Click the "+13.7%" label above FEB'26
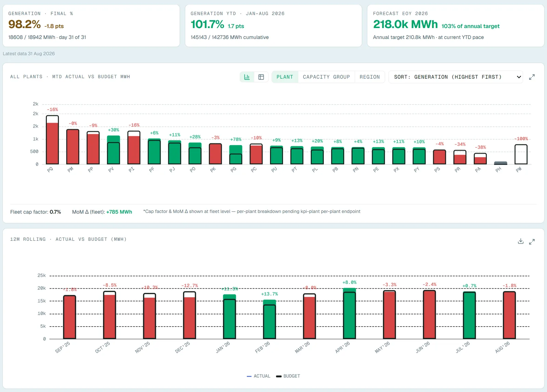Viewport: 547px width, 392px height. pos(269,294)
